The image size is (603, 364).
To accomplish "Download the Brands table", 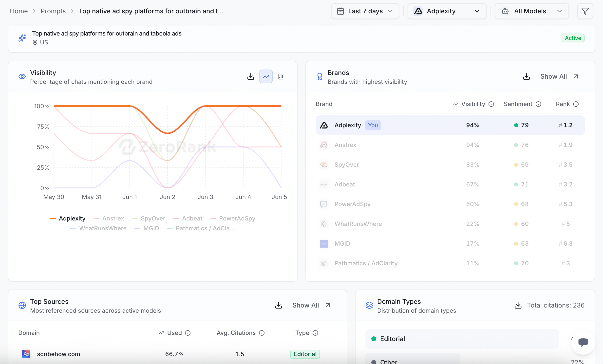I will (x=526, y=76).
